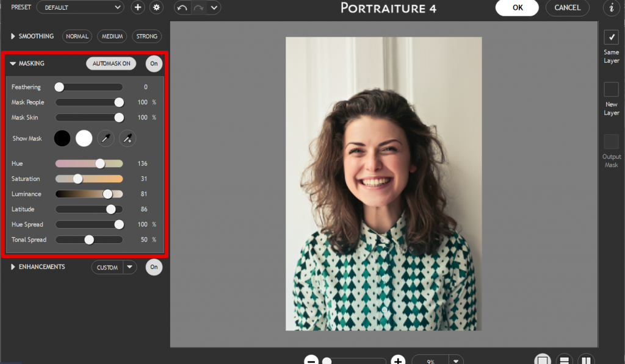Zoom in using the plus icon

point(397,360)
